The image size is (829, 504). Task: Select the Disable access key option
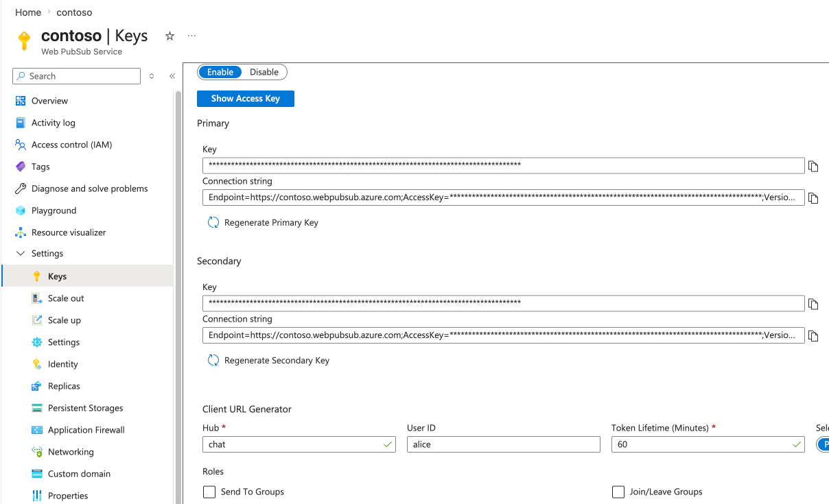[264, 72]
